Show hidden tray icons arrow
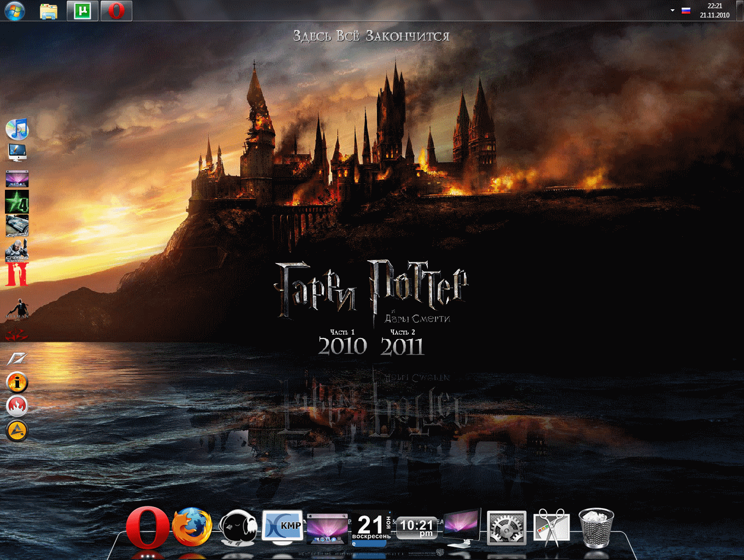 (672, 10)
